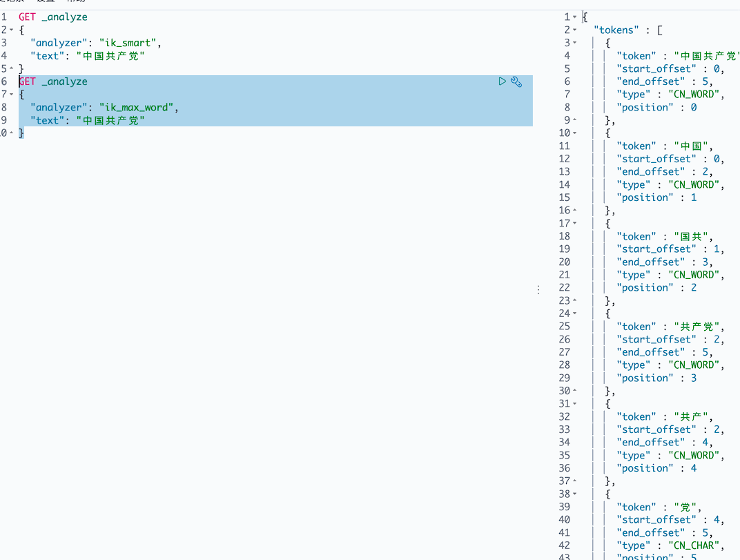Click "start_offset" : 4 on response line 40
The width and height of the screenshot is (740, 560).
tap(670, 520)
